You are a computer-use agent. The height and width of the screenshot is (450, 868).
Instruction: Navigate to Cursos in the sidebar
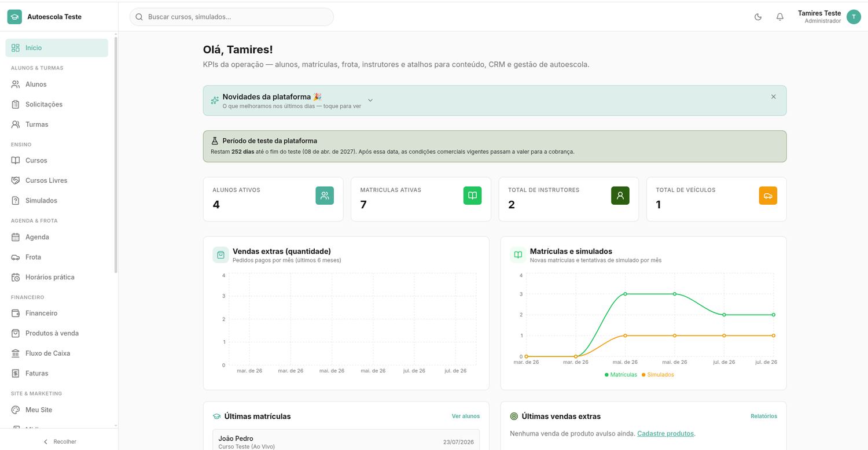(x=57, y=160)
